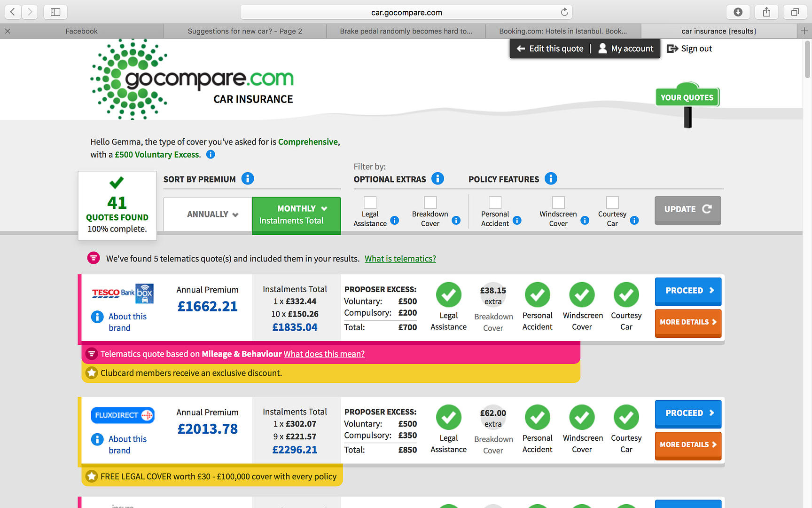
Task: Open info icon beside Sort By Premium
Action: 248,179
